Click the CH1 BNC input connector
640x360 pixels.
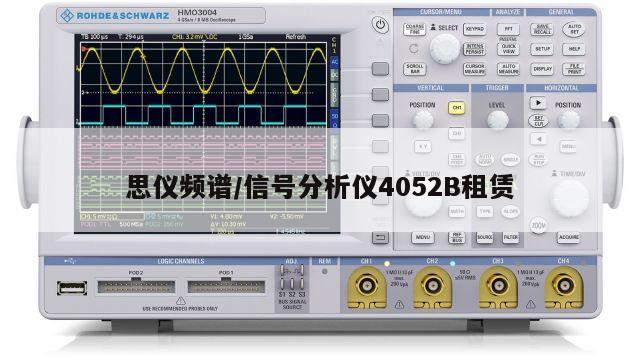coord(366,286)
